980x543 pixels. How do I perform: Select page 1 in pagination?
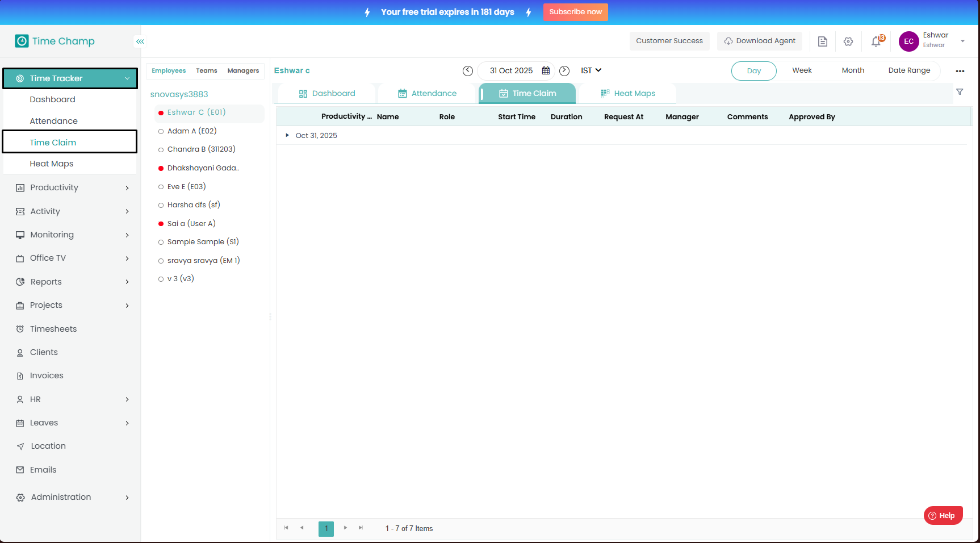click(326, 529)
